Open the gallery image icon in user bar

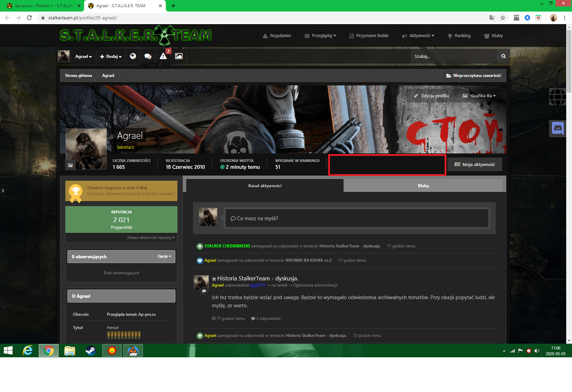click(179, 56)
